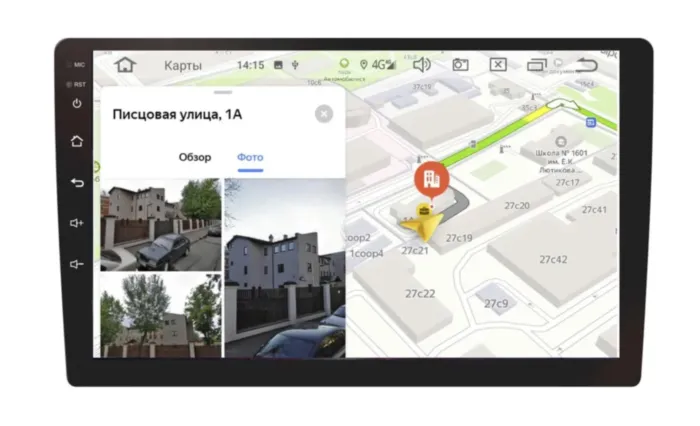Tap the screenshot camera icon
The image size is (700, 426).
click(x=460, y=65)
